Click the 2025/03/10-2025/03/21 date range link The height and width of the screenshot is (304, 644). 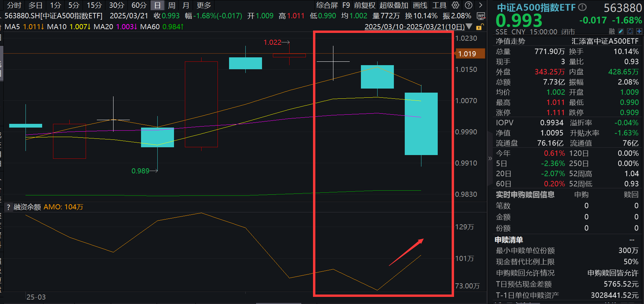(414, 27)
